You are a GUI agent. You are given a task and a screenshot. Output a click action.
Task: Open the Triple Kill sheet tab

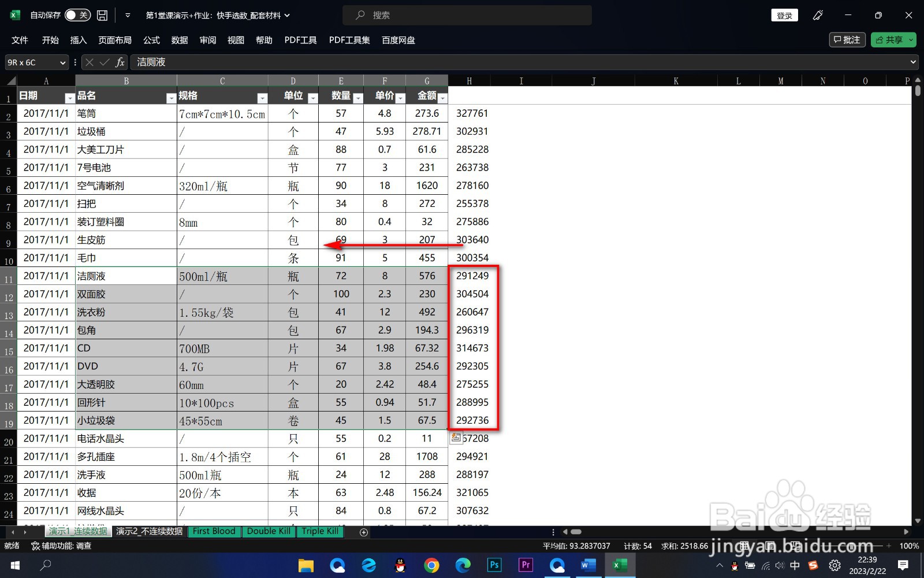click(320, 531)
